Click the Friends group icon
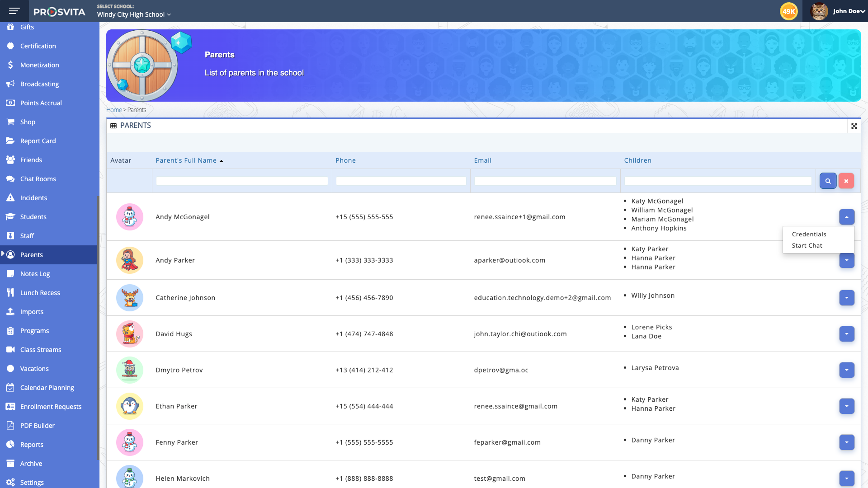This screenshot has height=488, width=868. [x=10, y=160]
